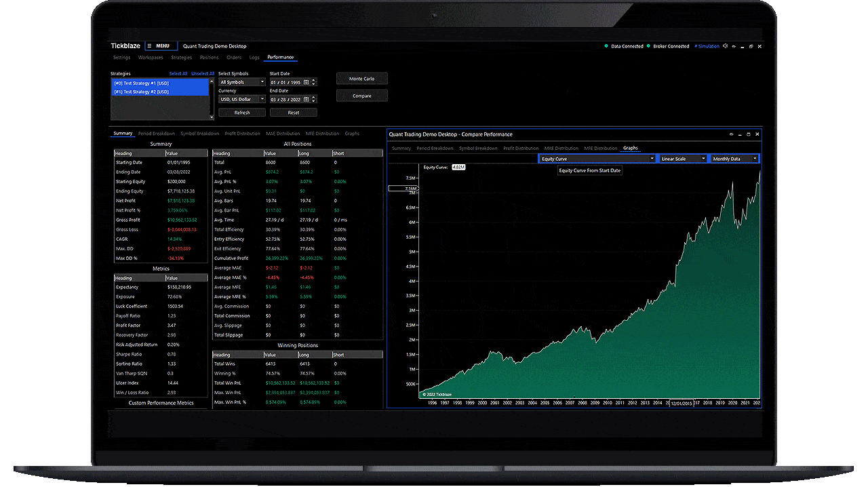
Task: Open MFE Distribution tab in Compare Performance window
Action: (x=601, y=148)
